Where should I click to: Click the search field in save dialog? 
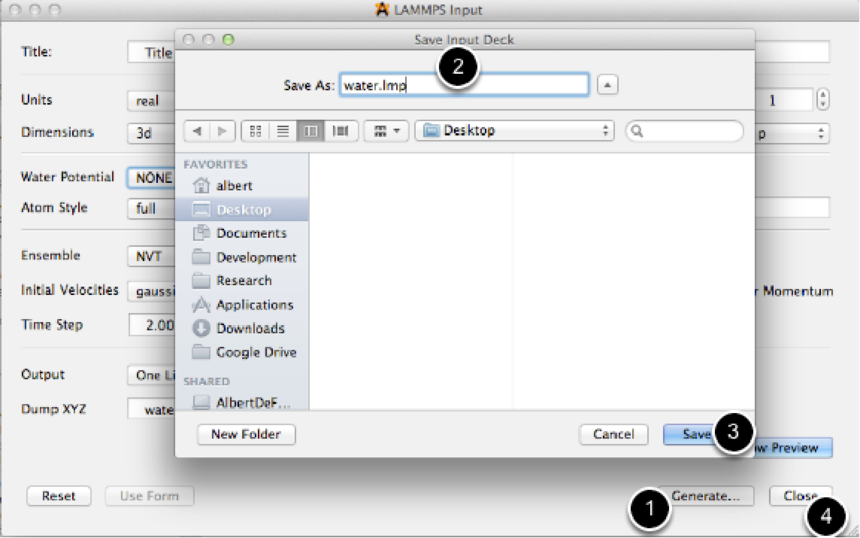pos(684,131)
